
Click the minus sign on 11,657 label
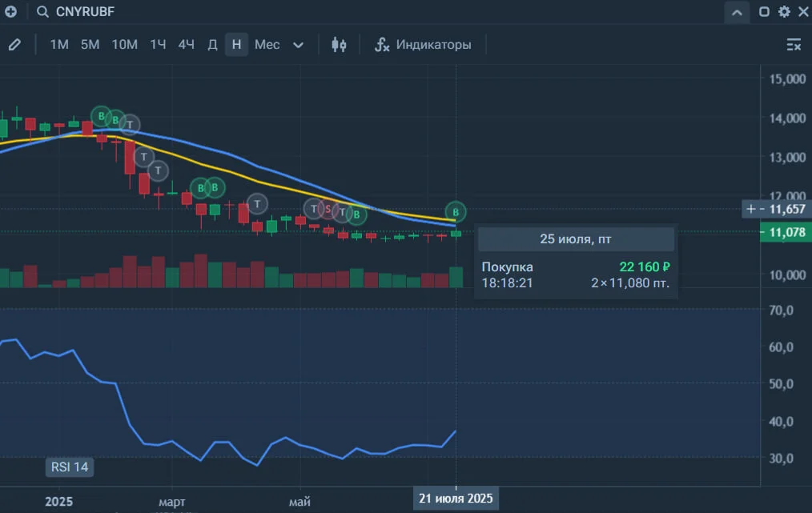(x=762, y=209)
